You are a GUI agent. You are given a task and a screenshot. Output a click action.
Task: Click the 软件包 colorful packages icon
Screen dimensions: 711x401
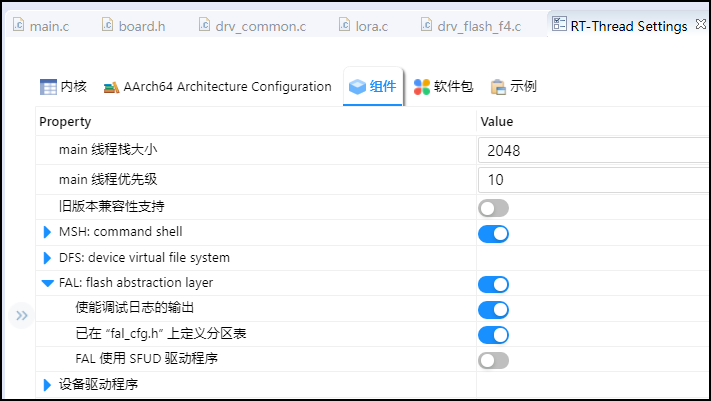point(422,87)
